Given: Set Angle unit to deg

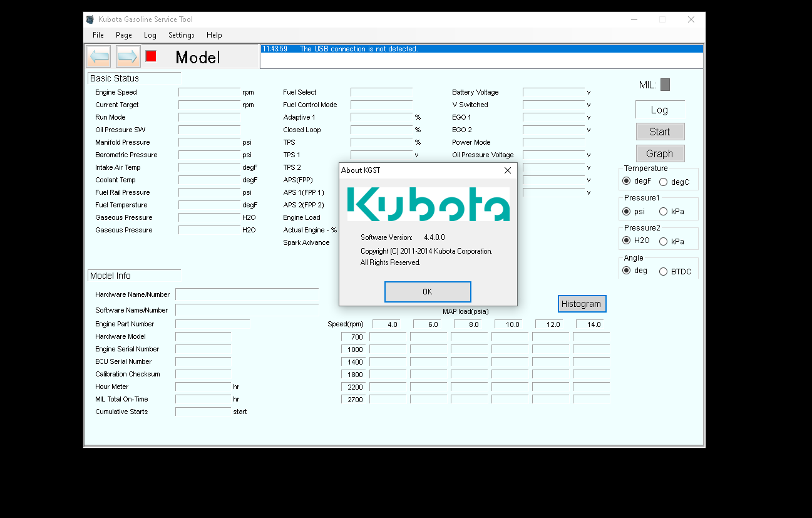Looking at the screenshot, I should tap(635, 271).
